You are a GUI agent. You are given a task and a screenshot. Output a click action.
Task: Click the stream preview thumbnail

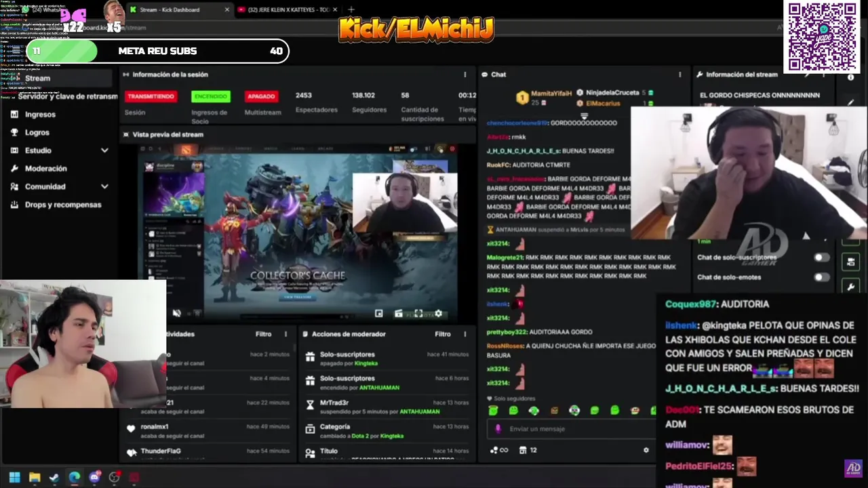[297, 232]
